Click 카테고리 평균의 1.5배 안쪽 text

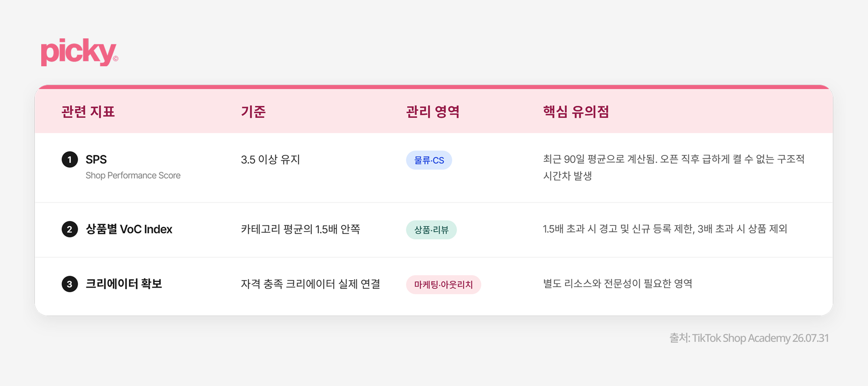point(301,229)
